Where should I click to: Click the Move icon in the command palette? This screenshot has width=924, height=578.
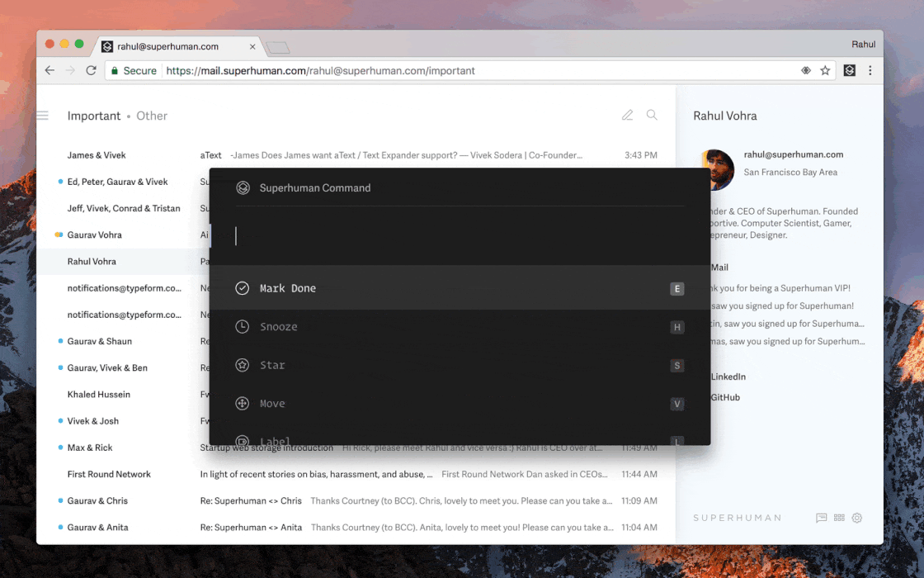[243, 403]
